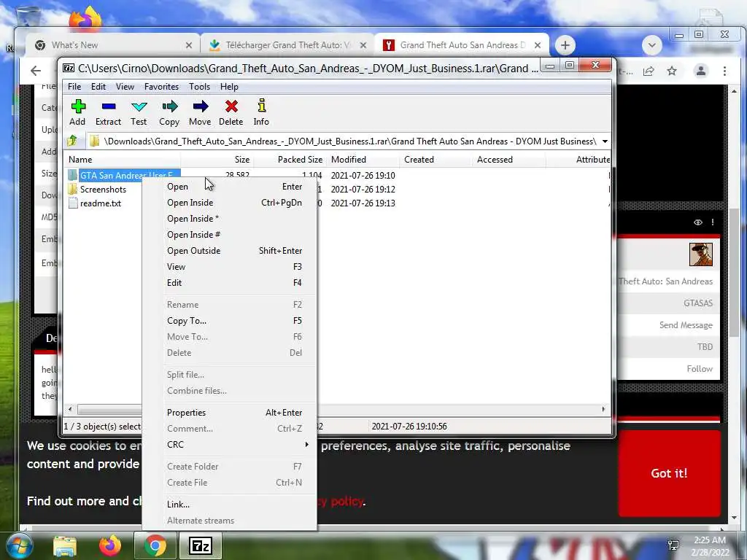The image size is (747, 560).
Task: Open Windows Explorer from the taskbar
Action: [x=65, y=546]
